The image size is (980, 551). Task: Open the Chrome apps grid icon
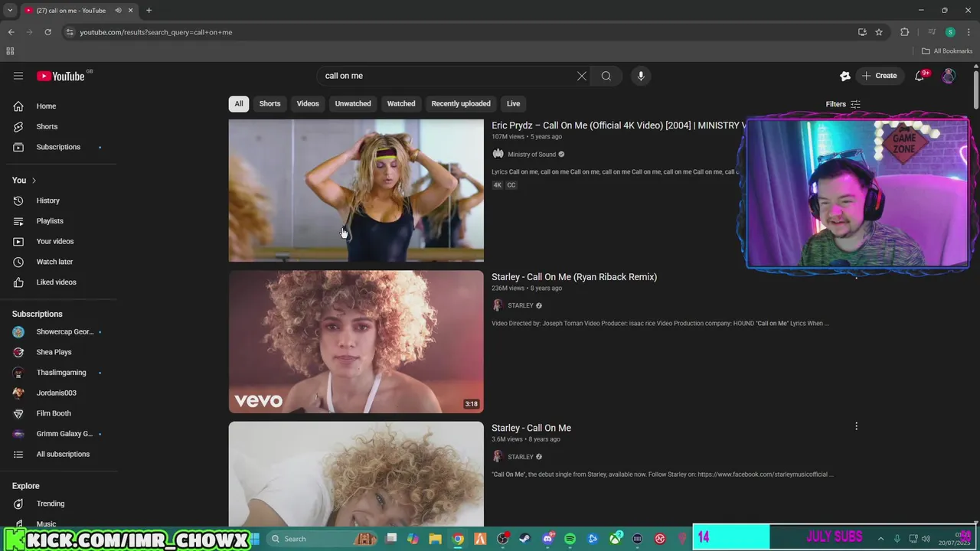point(10,51)
